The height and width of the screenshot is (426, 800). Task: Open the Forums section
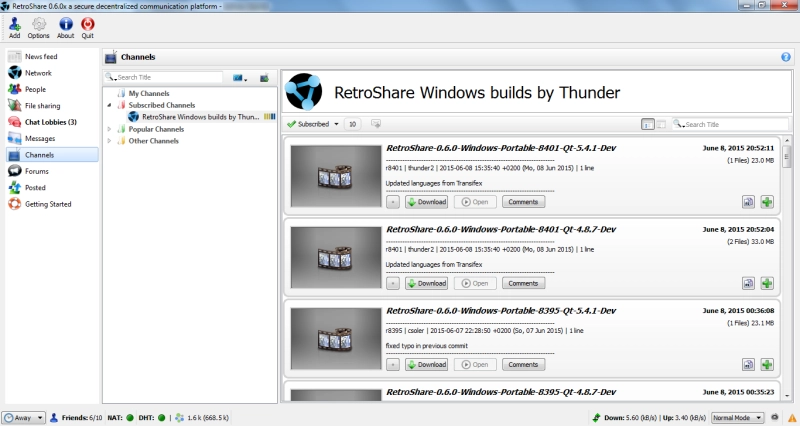point(52,171)
